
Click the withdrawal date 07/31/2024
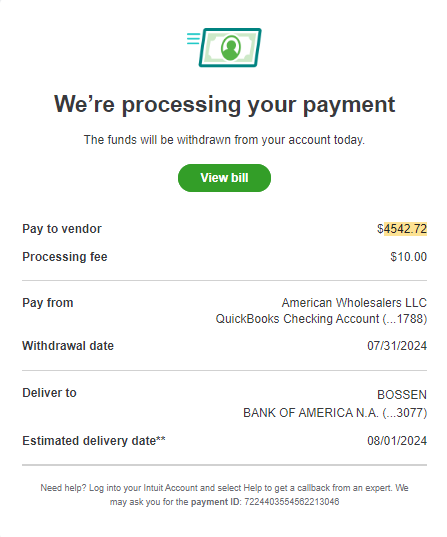coord(397,346)
